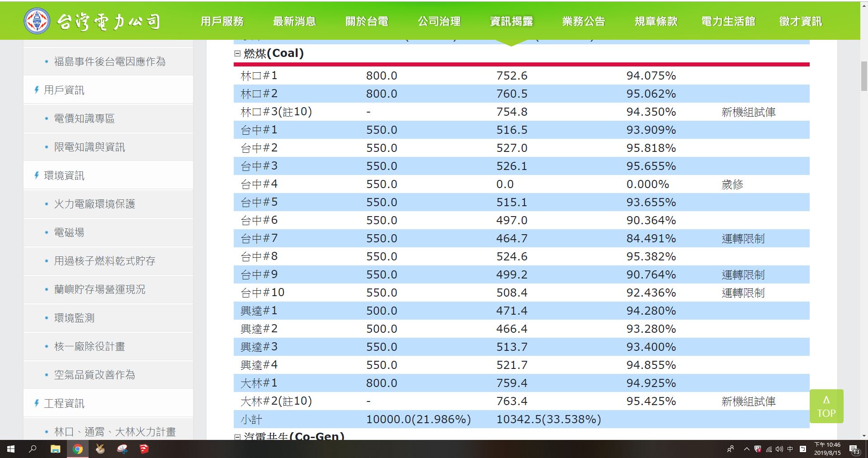The width and height of the screenshot is (868, 458).
Task: Click the TOP back-to-top button
Action: coord(826,406)
